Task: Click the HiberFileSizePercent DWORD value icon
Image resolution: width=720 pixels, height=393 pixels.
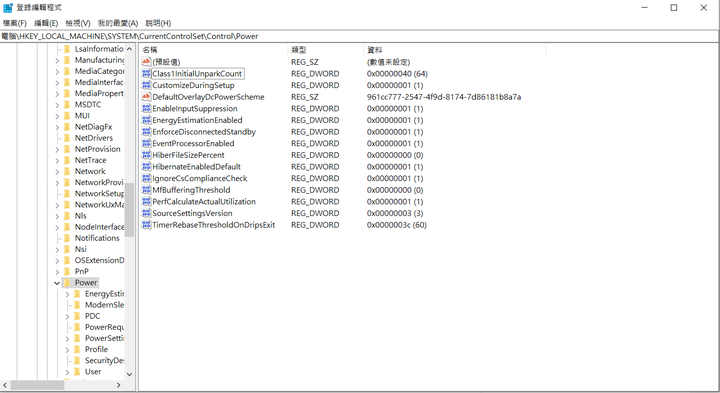Action: pyautogui.click(x=146, y=155)
